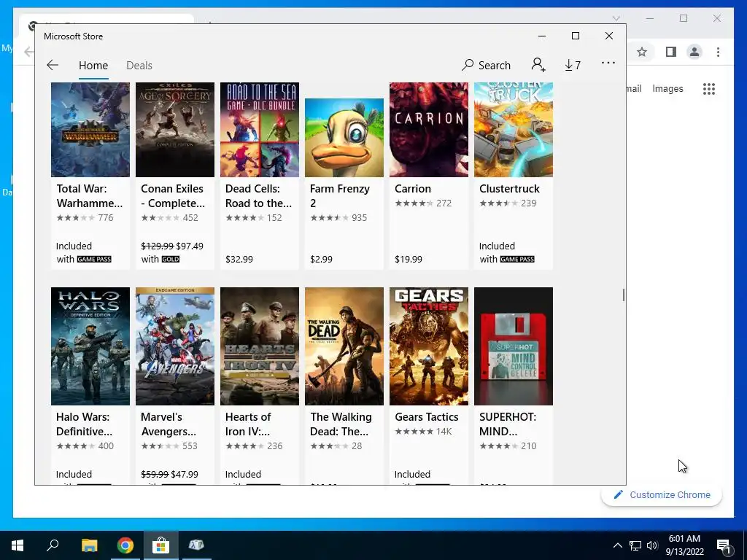Image resolution: width=747 pixels, height=560 pixels.
Task: Click the Microsoft Store taskbar icon
Action: [161, 545]
